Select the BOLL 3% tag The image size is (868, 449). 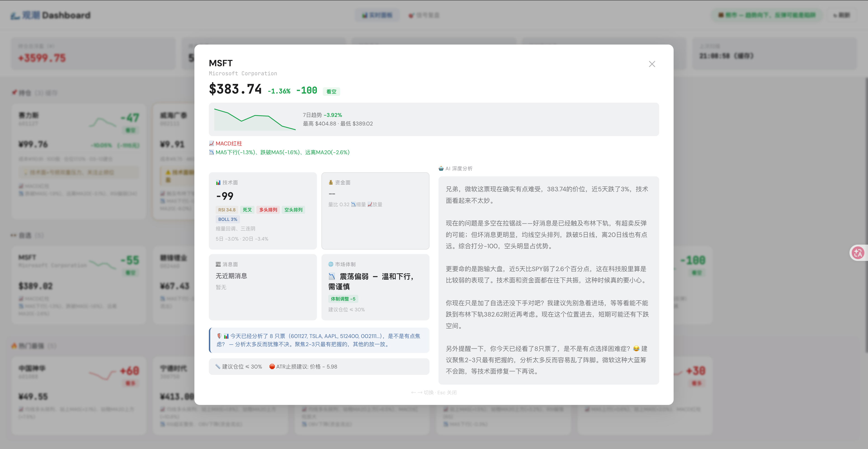coord(227,219)
